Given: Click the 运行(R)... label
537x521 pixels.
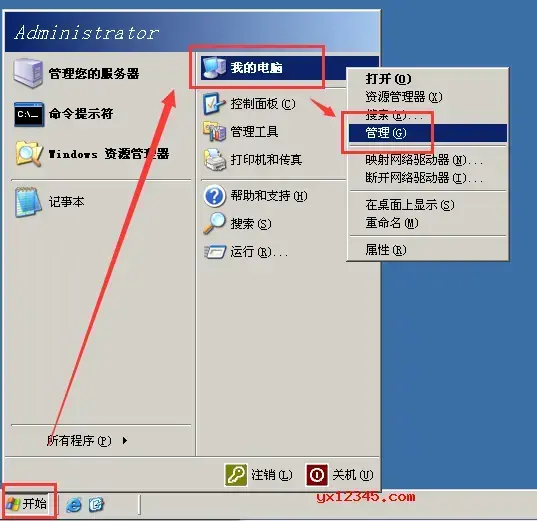Looking at the screenshot, I should click(x=259, y=252).
